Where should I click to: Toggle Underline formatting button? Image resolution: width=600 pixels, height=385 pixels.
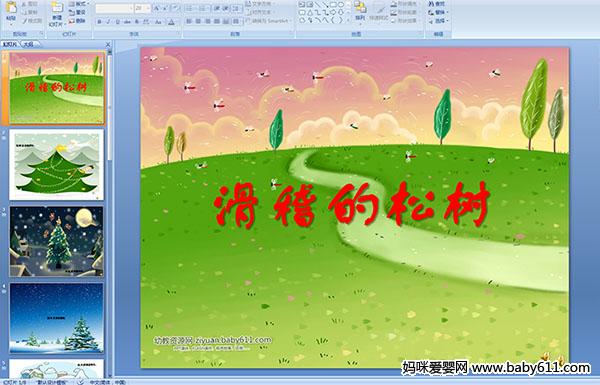coord(117,22)
